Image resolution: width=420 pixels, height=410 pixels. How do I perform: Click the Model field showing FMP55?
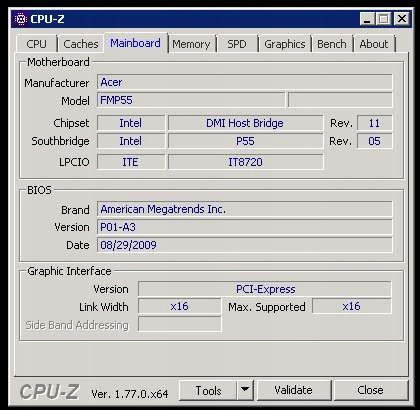click(x=191, y=100)
